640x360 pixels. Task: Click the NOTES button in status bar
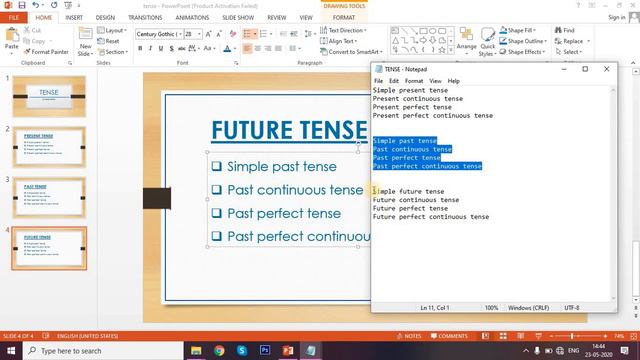tap(409, 336)
